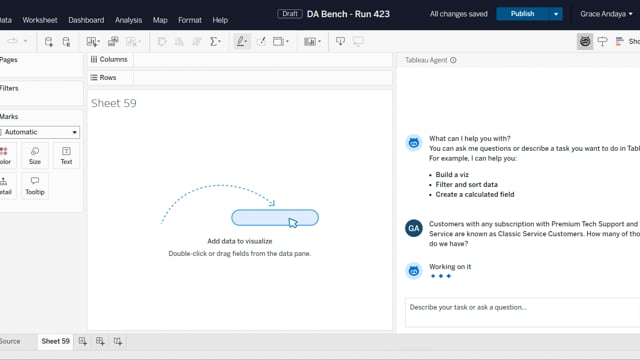
Task: Open the Grace Andaya user menu
Action: pos(606,14)
